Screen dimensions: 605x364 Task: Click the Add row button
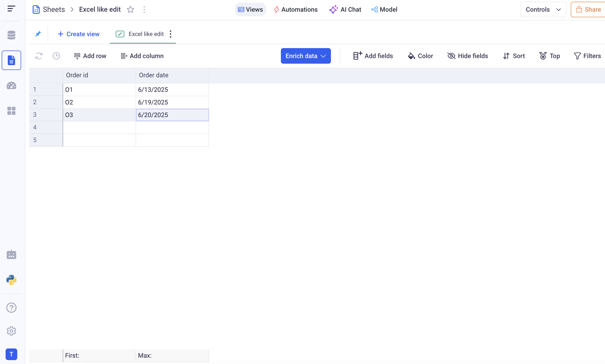coord(90,56)
